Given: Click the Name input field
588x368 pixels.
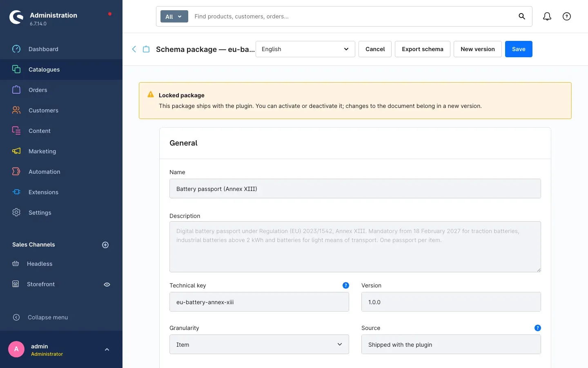Looking at the screenshot, I should point(355,188).
